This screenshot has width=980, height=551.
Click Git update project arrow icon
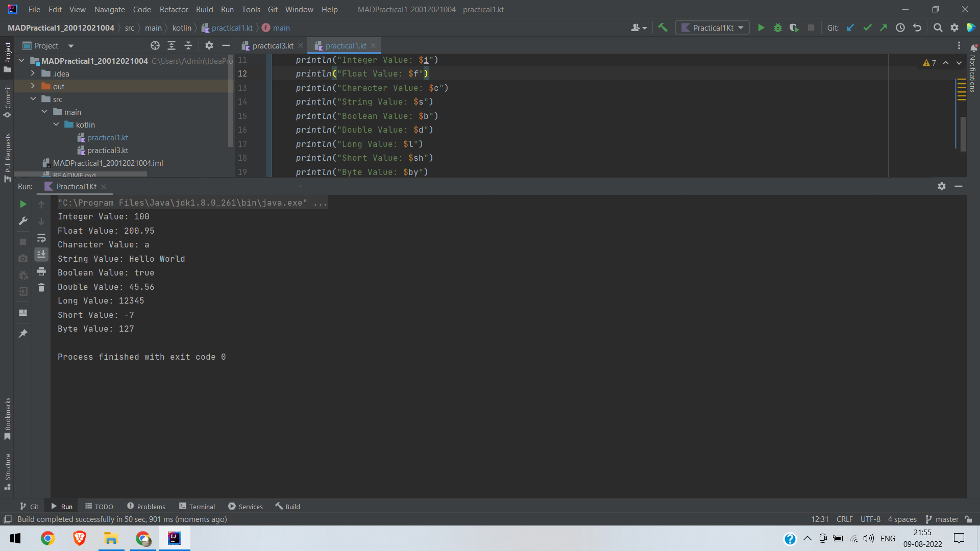(850, 28)
